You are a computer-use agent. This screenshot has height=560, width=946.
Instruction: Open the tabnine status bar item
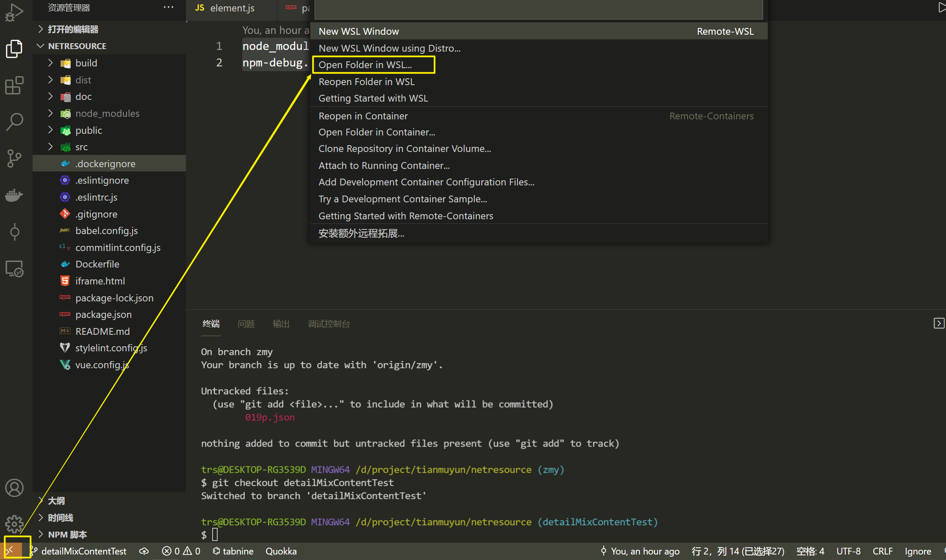coord(233,551)
